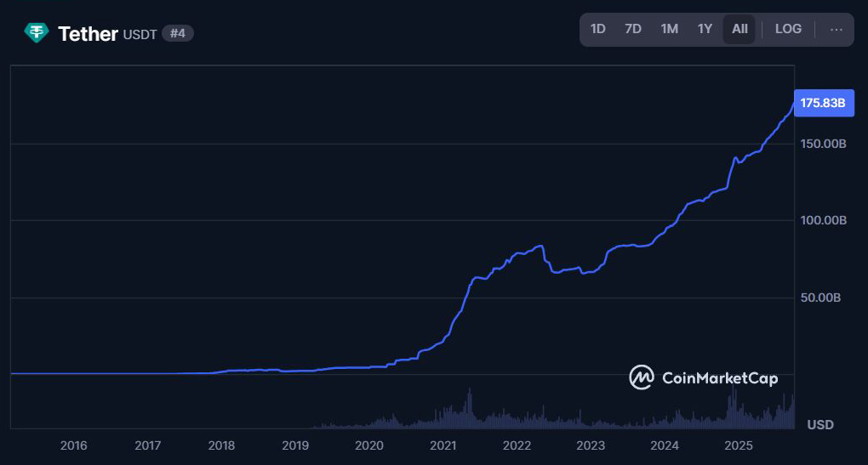Switch to the 7D time range
This screenshot has width=868, height=465.
tap(633, 29)
